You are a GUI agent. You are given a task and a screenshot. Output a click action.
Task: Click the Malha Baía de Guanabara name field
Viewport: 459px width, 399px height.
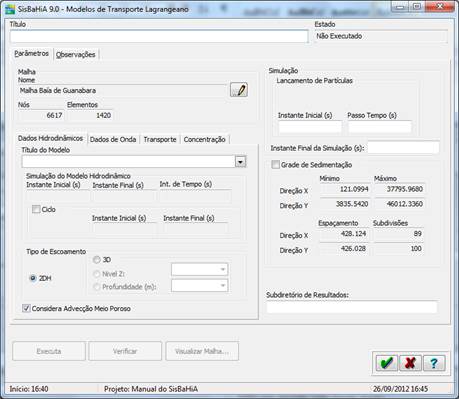tap(122, 91)
